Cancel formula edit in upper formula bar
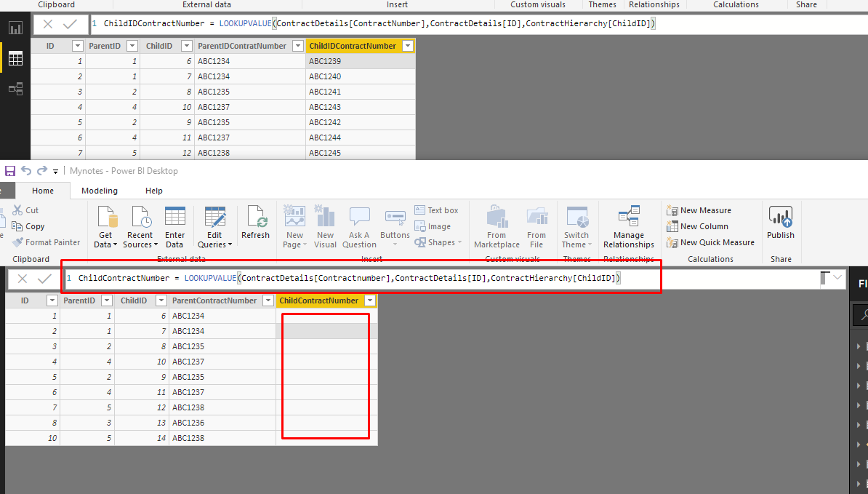The image size is (868, 494). coord(47,24)
